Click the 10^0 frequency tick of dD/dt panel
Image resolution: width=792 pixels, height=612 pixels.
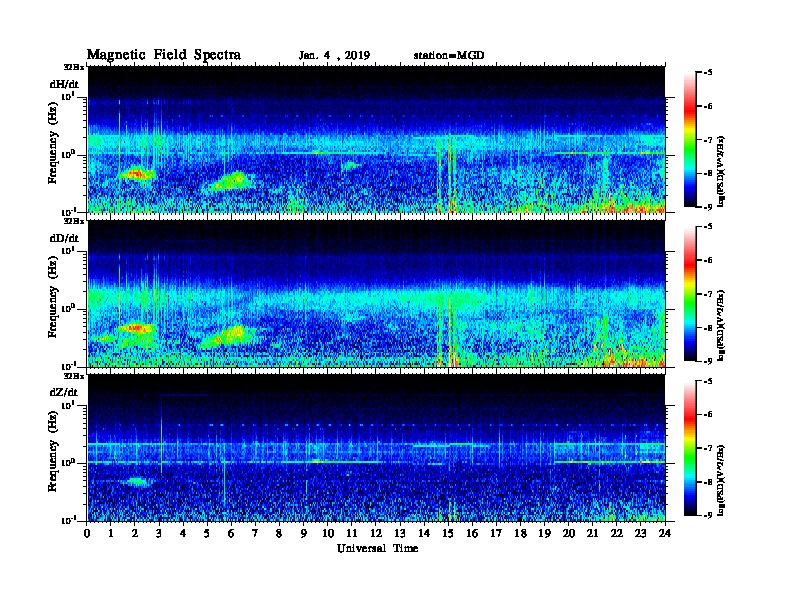(68, 308)
